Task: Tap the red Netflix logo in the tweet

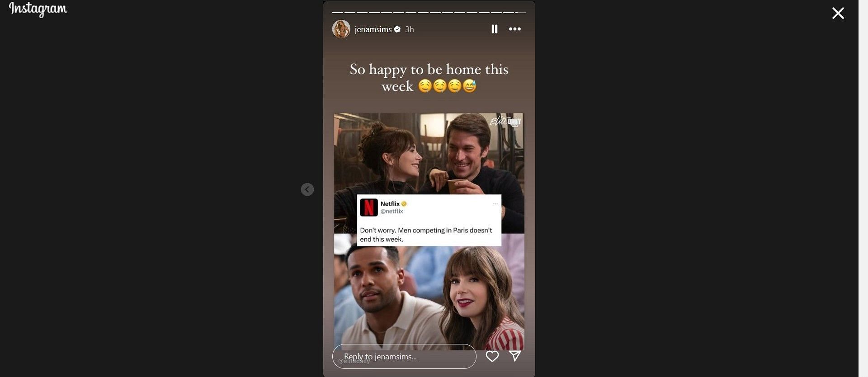Action: pos(369,207)
